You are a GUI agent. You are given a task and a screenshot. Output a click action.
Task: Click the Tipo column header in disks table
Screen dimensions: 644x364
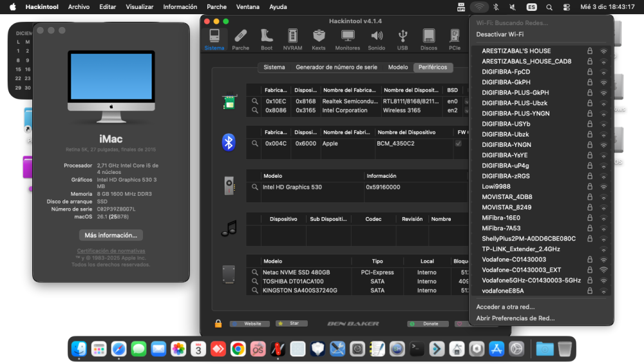[x=377, y=262]
